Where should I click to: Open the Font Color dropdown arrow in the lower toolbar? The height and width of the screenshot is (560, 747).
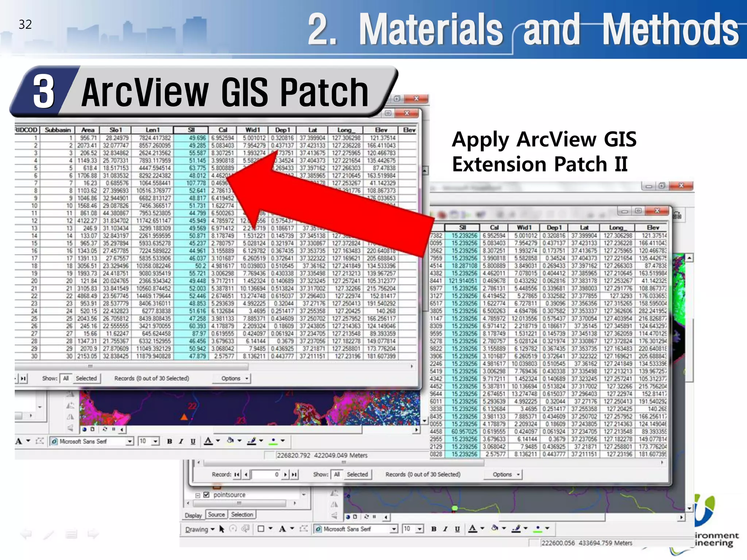click(482, 528)
